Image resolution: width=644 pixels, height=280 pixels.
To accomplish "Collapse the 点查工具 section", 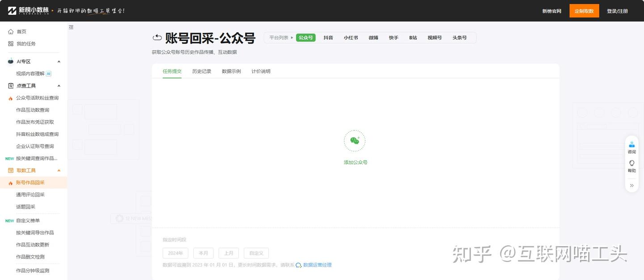I will (x=59, y=86).
